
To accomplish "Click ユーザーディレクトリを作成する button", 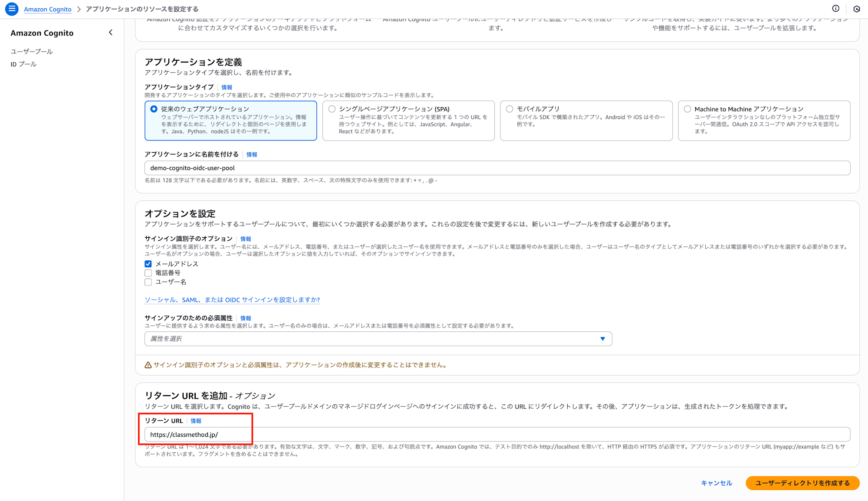I will coord(802,483).
